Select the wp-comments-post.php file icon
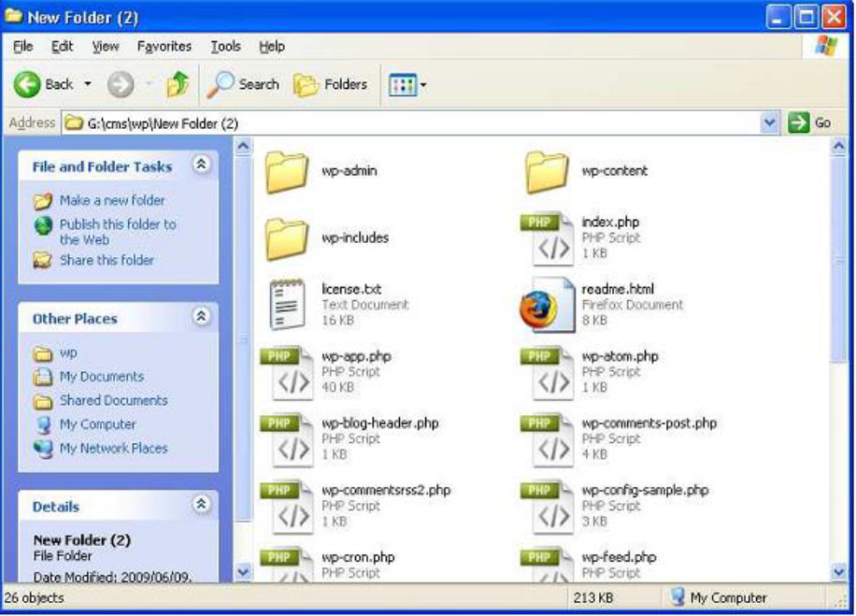This screenshot has height=616, width=856. click(x=547, y=440)
